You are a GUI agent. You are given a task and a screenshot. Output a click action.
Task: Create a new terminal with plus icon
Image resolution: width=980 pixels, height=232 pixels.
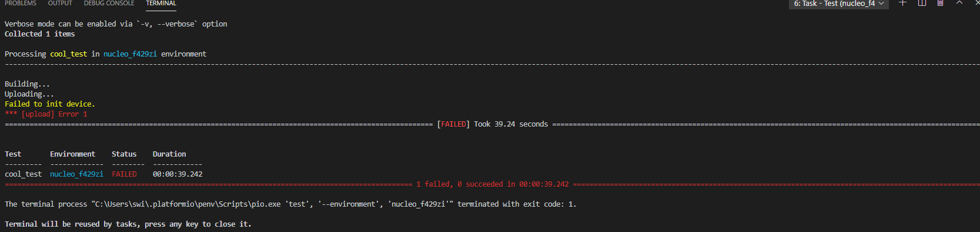903,3
